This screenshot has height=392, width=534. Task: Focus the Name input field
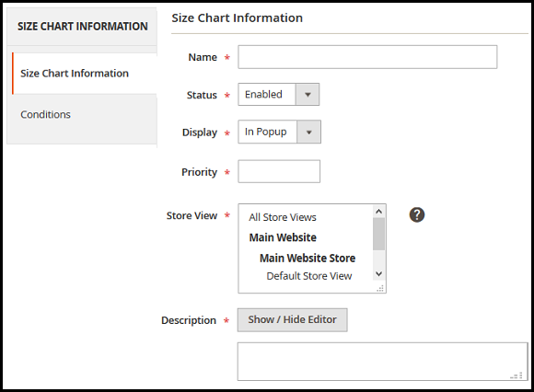point(367,57)
